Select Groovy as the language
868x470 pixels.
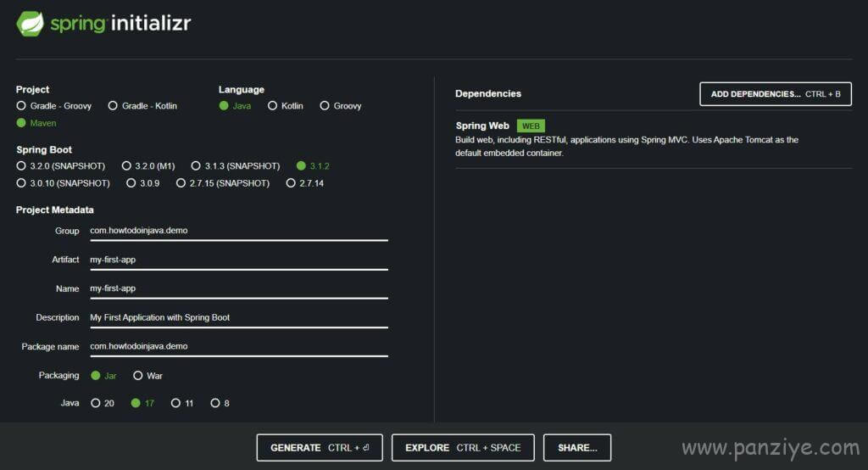tap(341, 106)
